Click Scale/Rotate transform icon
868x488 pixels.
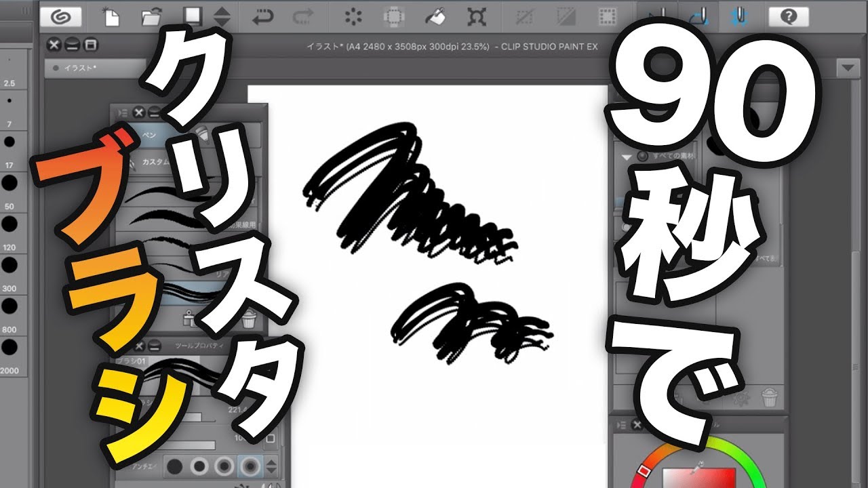pyautogui.click(x=477, y=17)
